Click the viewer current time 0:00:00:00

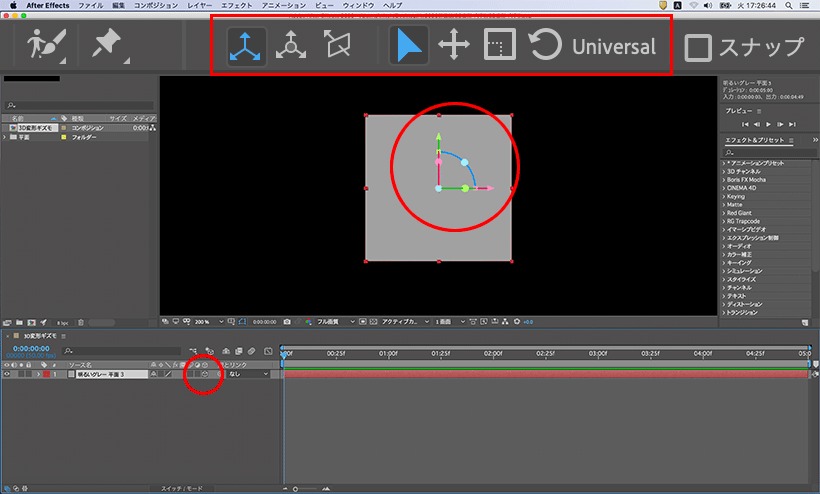265,322
